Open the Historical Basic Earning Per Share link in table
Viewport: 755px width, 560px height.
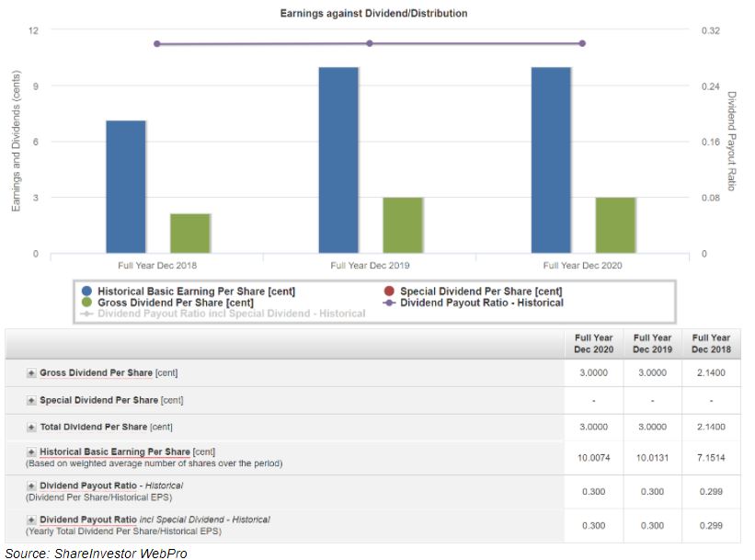115,452
